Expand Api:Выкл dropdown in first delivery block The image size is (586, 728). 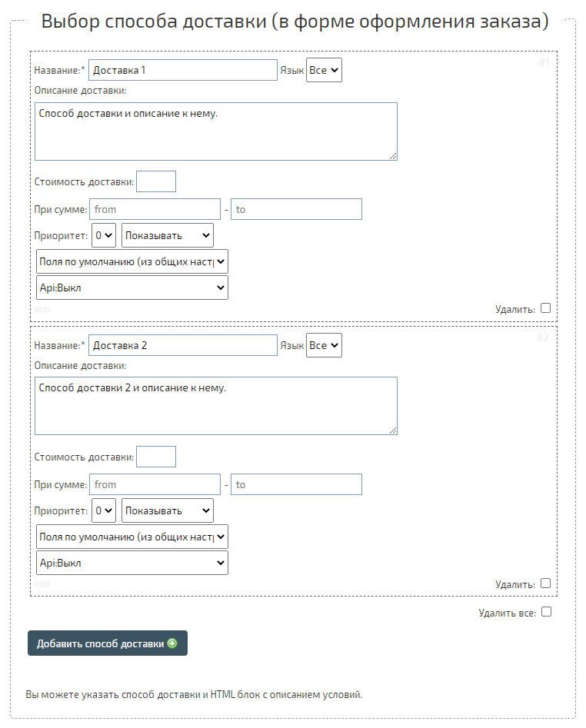[132, 288]
